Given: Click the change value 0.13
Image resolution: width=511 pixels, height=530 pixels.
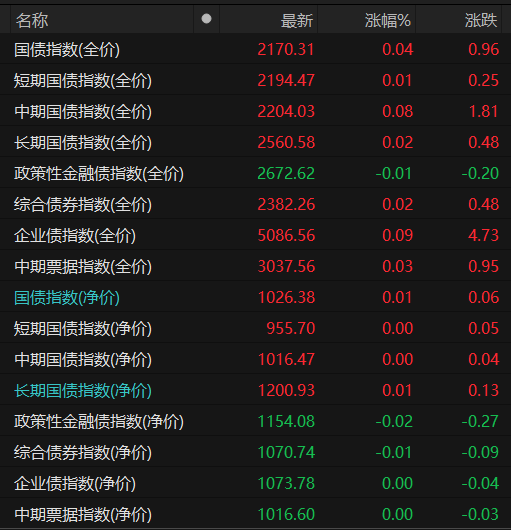Looking at the screenshot, I should tap(483, 390).
